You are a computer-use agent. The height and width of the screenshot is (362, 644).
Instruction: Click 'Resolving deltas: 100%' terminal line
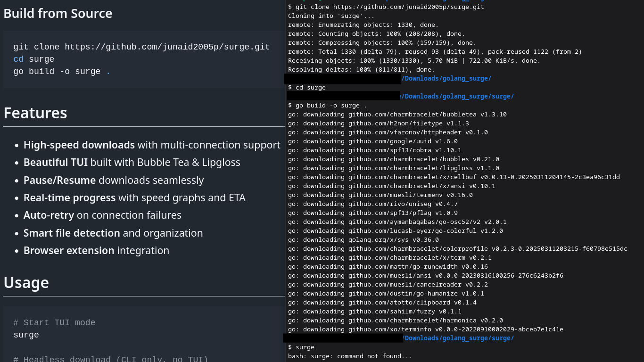click(x=361, y=70)
